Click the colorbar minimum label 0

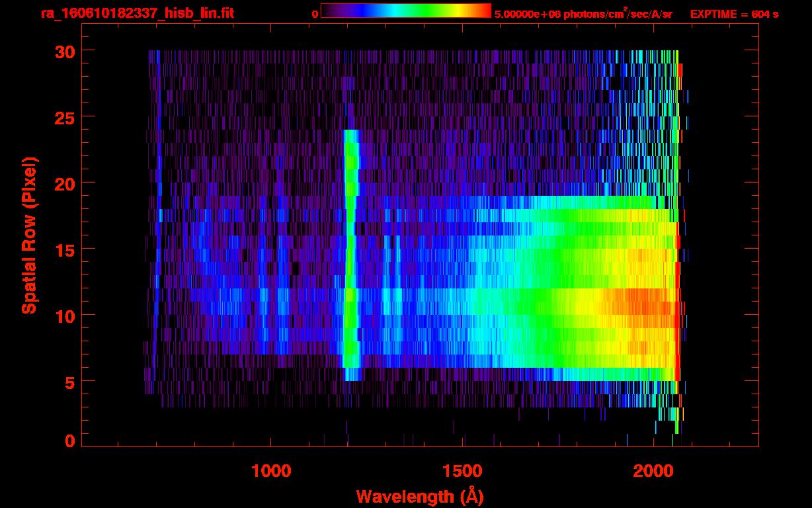tap(315, 14)
